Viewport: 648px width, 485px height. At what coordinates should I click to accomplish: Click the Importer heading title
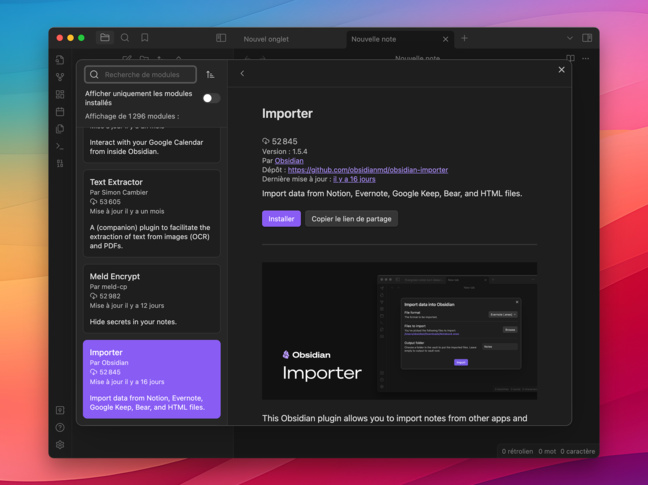pos(287,114)
